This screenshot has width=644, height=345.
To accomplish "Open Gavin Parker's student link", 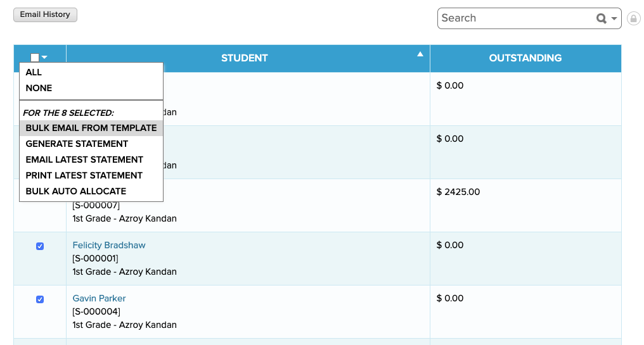I will 99,299.
